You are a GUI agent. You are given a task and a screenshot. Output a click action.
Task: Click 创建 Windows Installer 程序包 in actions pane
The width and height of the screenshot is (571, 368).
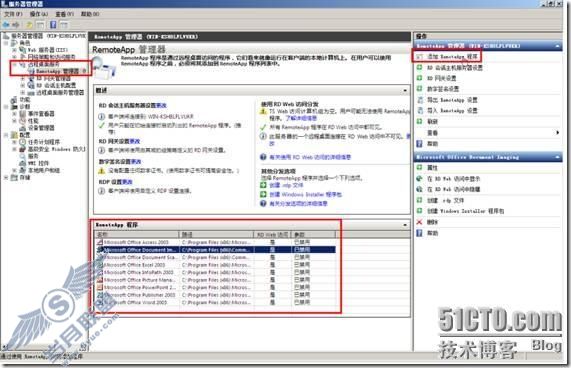click(x=465, y=211)
